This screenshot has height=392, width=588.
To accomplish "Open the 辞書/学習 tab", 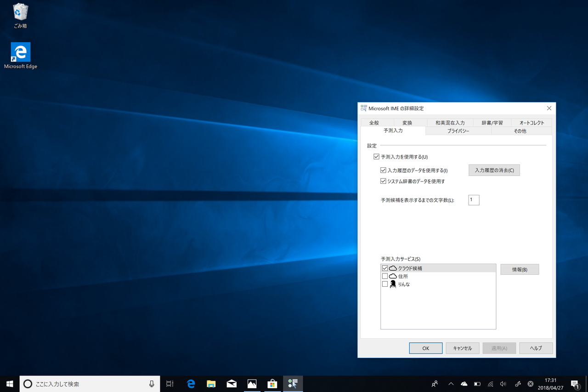I will [491, 122].
